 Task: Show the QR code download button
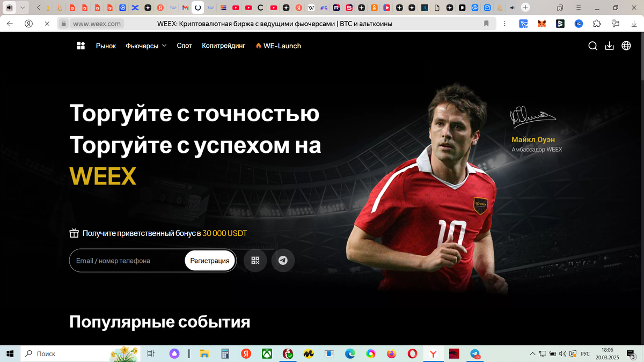(255, 261)
